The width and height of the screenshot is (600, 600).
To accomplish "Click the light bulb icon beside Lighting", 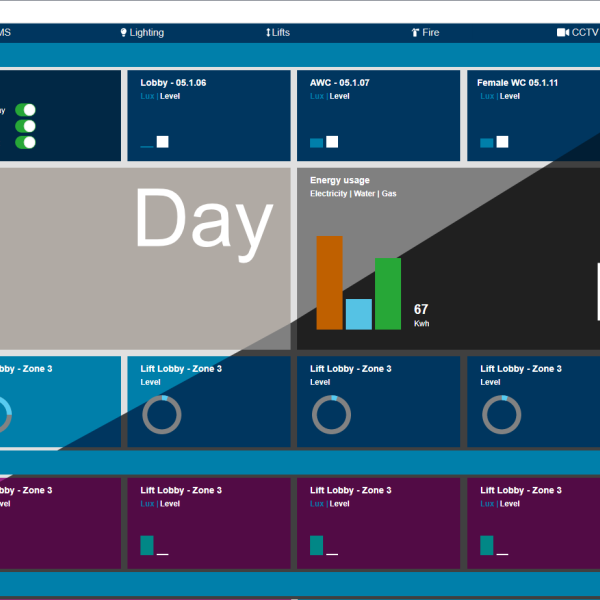I will (124, 33).
